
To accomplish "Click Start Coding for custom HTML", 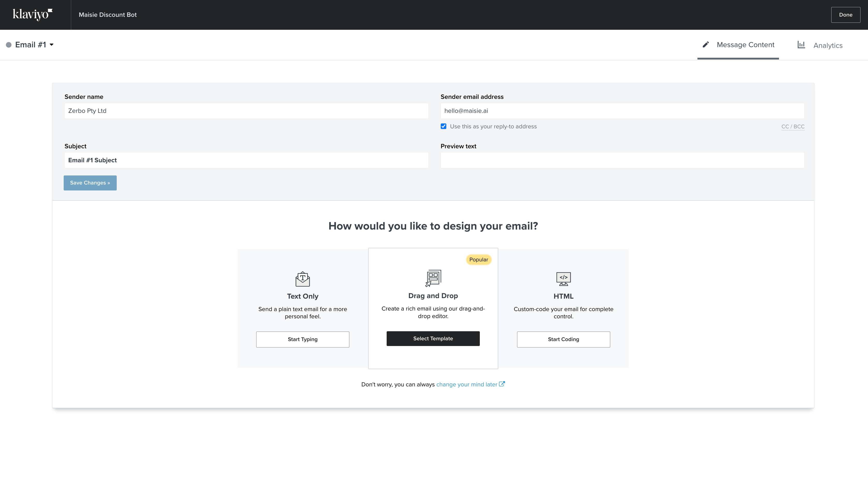I will (x=563, y=339).
